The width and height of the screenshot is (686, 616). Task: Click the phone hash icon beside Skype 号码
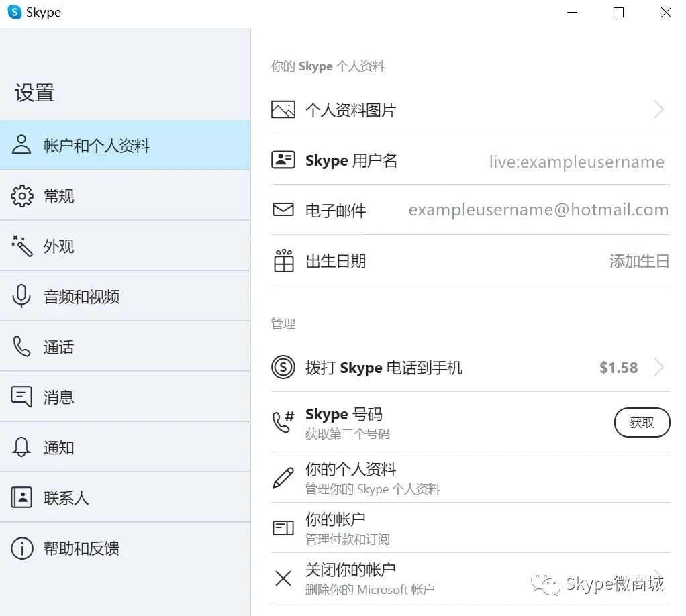[283, 422]
